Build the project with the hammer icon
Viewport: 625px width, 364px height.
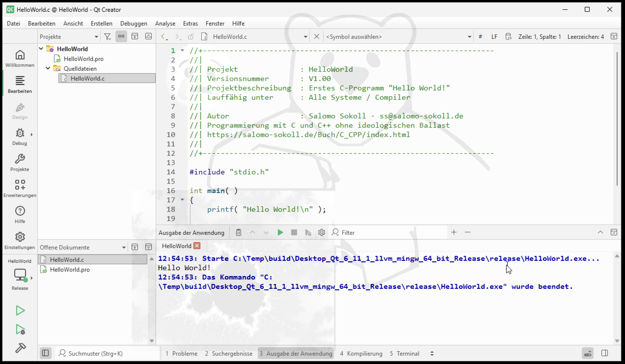coord(20,348)
